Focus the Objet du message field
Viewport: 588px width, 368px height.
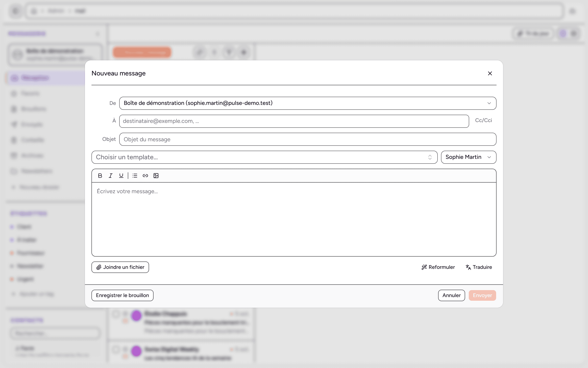point(308,139)
